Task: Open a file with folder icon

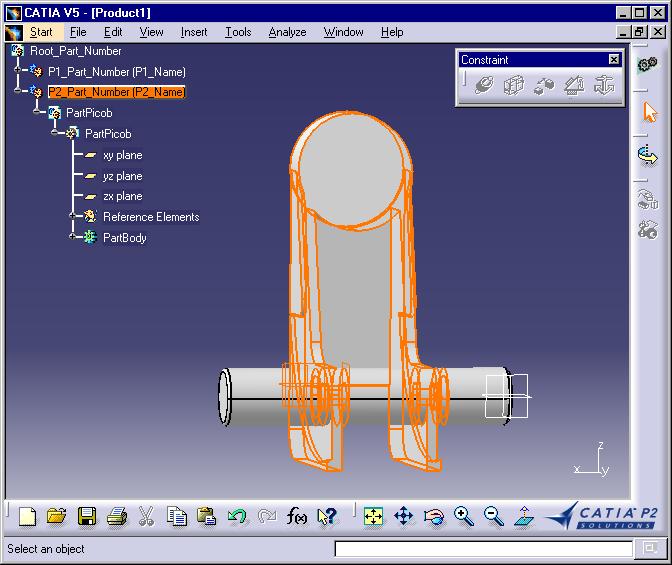Action: pos(57,516)
